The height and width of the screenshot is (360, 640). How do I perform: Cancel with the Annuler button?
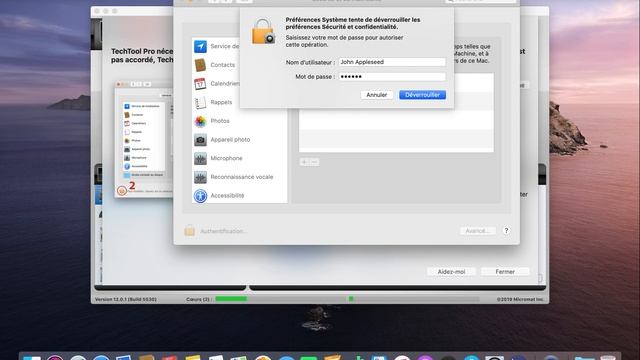tap(376, 95)
